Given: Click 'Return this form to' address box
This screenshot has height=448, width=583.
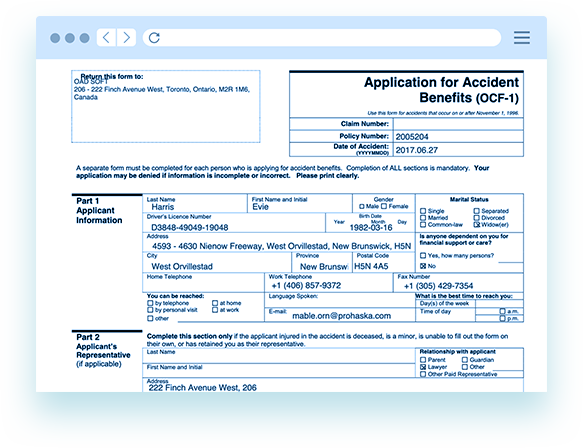Looking at the screenshot, I should pos(166,106).
